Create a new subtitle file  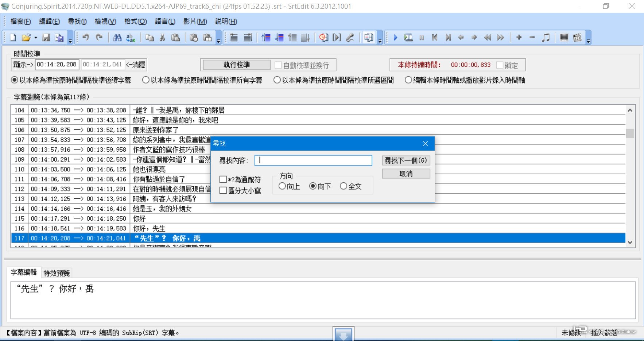13,38
